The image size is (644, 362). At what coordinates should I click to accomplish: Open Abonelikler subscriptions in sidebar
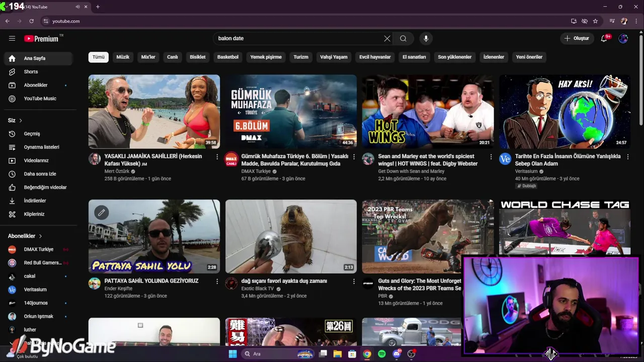point(39,85)
